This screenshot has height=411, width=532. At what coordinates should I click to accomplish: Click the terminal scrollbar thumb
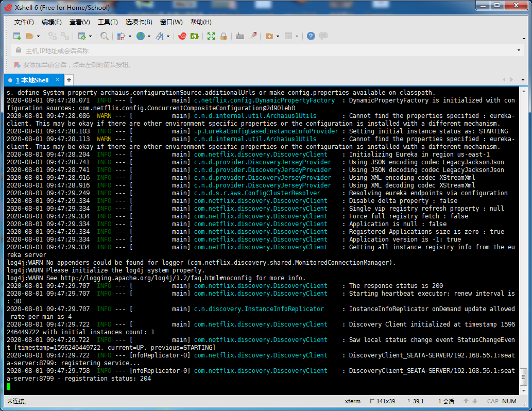coord(524,377)
